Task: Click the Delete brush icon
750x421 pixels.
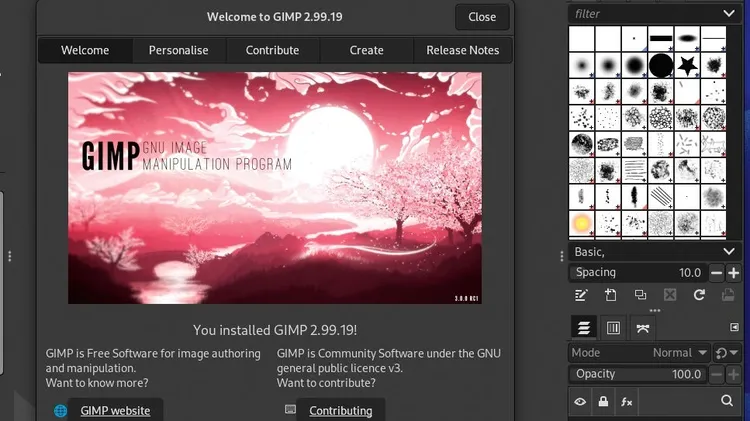Action: point(670,295)
